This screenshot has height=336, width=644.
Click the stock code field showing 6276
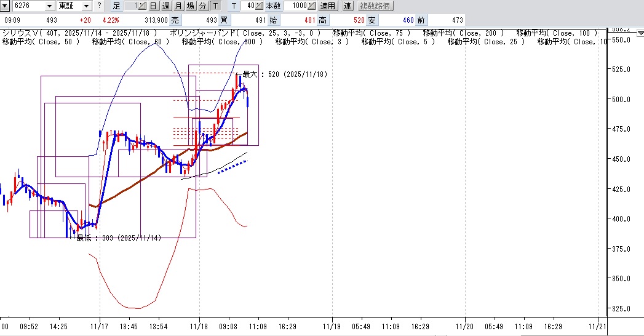click(x=29, y=6)
